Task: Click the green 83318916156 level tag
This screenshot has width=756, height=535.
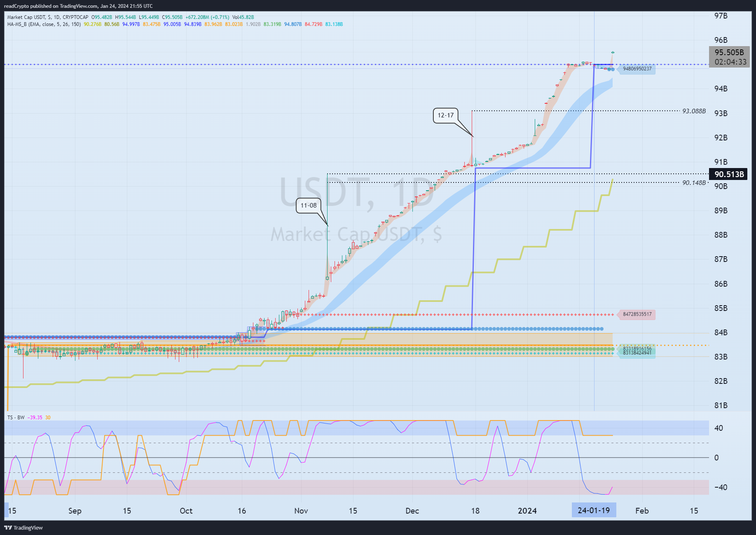Action: click(x=637, y=348)
